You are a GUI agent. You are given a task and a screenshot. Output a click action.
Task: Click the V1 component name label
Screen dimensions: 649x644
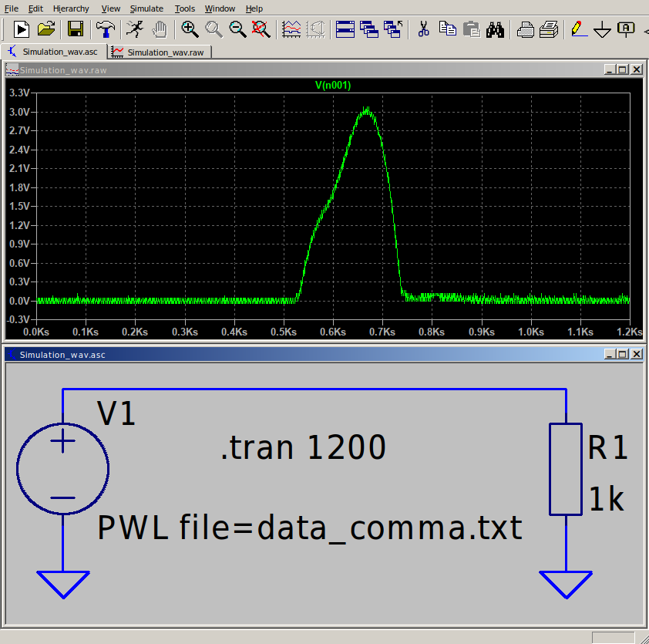pos(116,413)
